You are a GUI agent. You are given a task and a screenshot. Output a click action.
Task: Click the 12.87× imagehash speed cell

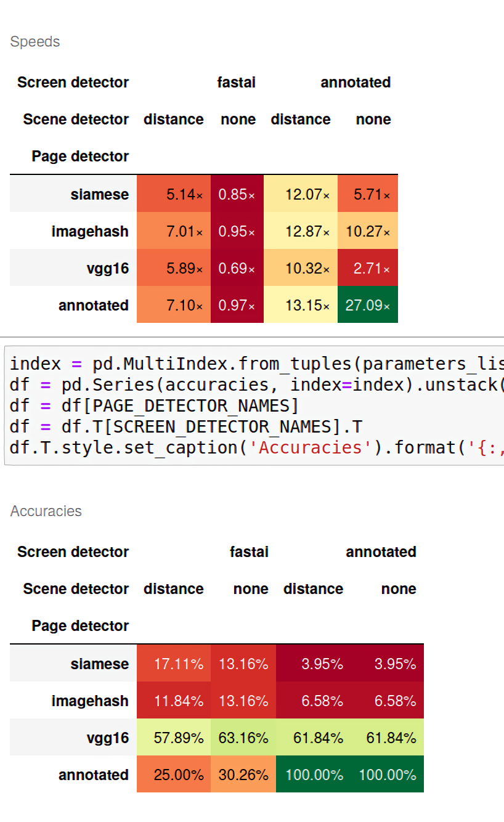[x=301, y=230]
